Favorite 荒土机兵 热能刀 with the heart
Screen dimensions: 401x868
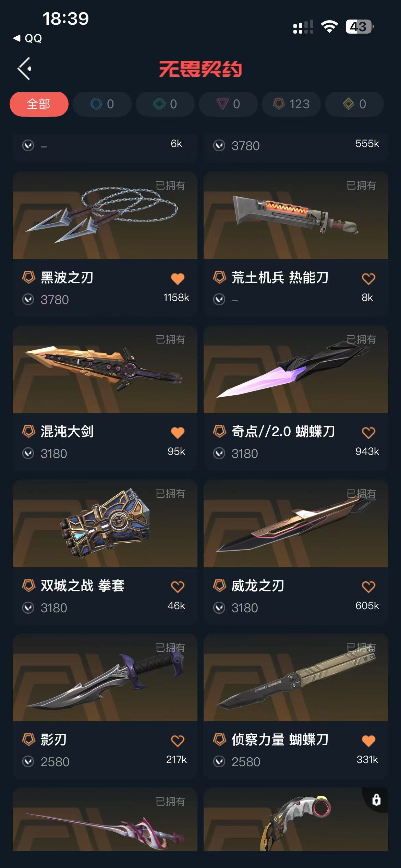click(368, 279)
